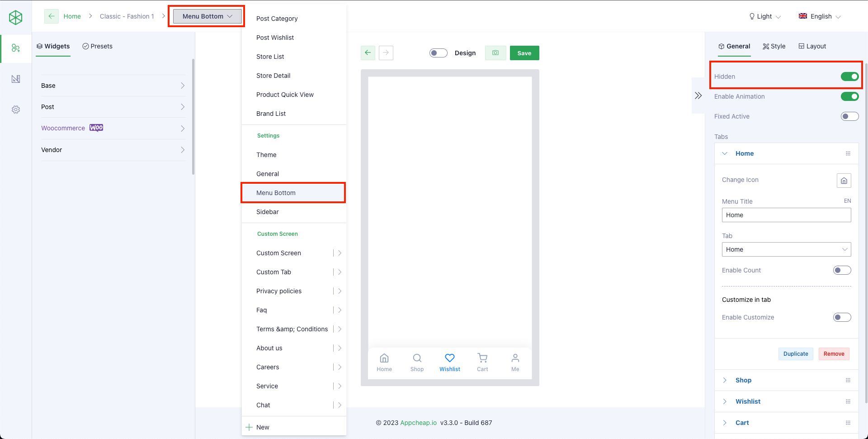Open Change Icon picker for the Home tab
Viewport: 868px width, 439px height.
[x=844, y=180]
